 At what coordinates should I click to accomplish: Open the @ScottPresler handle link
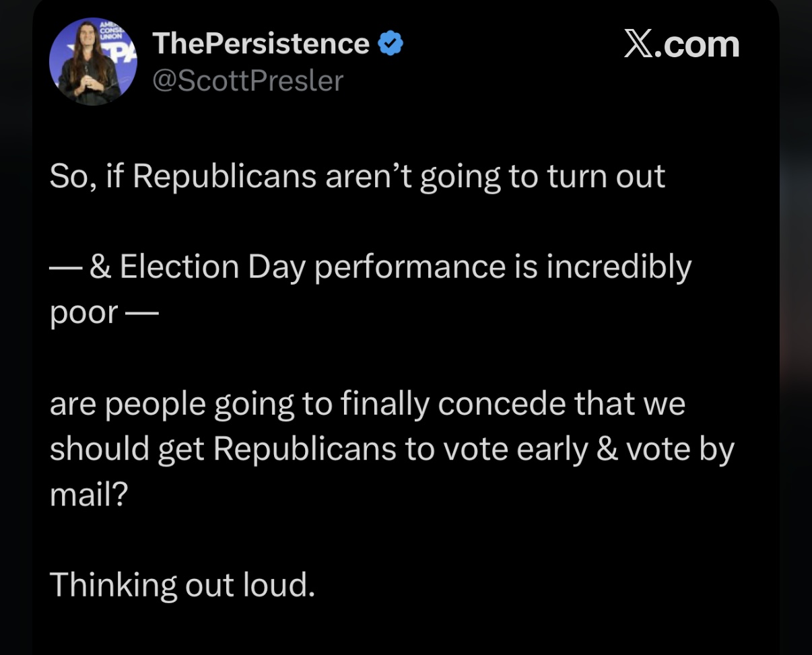coord(248,81)
